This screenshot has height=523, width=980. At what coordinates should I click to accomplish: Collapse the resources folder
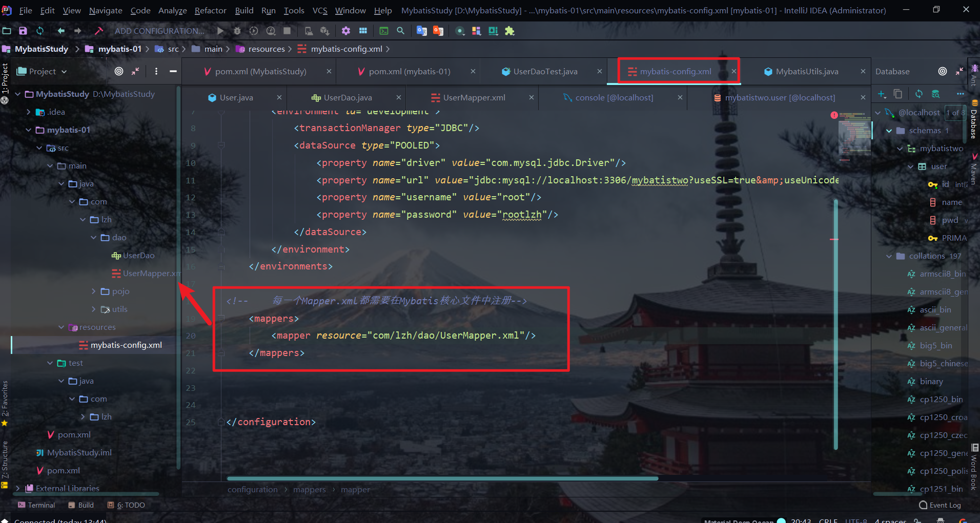[62, 327]
